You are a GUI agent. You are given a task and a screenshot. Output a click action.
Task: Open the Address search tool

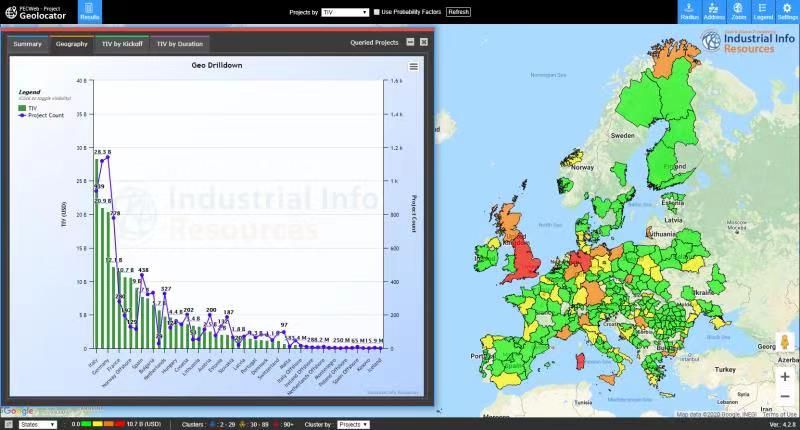(x=714, y=12)
